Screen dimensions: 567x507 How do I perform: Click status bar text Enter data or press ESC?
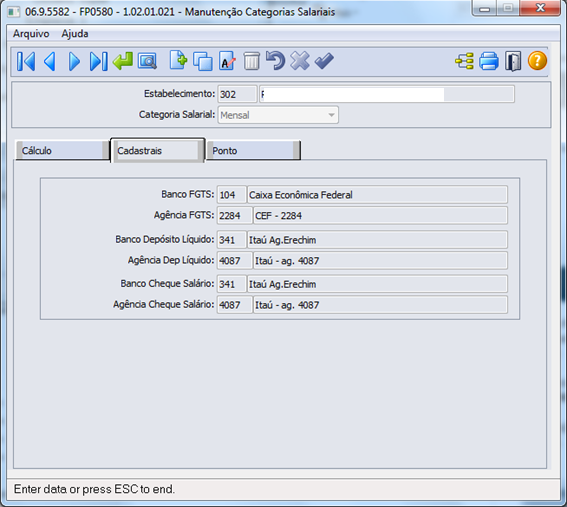pyautogui.click(x=94, y=489)
